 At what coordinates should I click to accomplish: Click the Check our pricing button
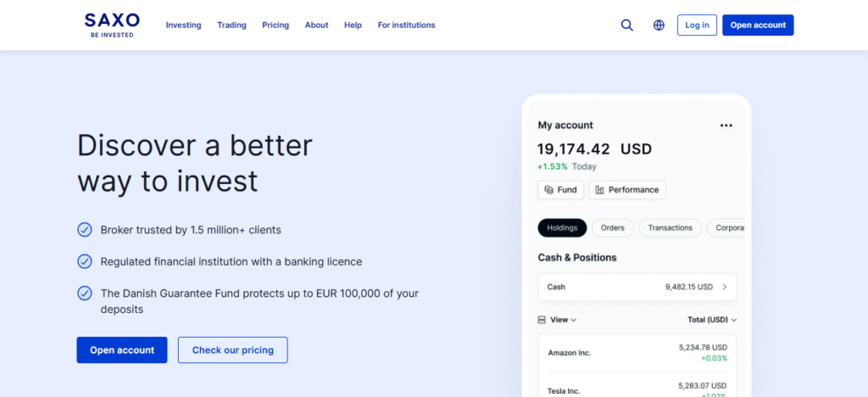(232, 350)
